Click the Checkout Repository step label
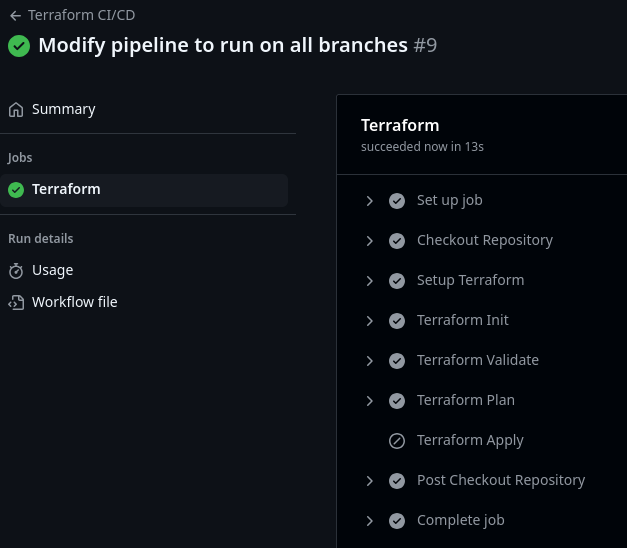627x548 pixels. click(x=485, y=240)
